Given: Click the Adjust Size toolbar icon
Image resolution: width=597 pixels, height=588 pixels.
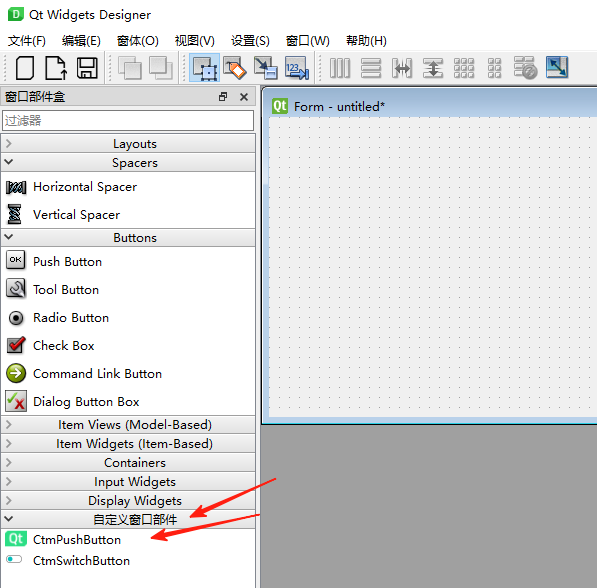Looking at the screenshot, I should coord(557,67).
